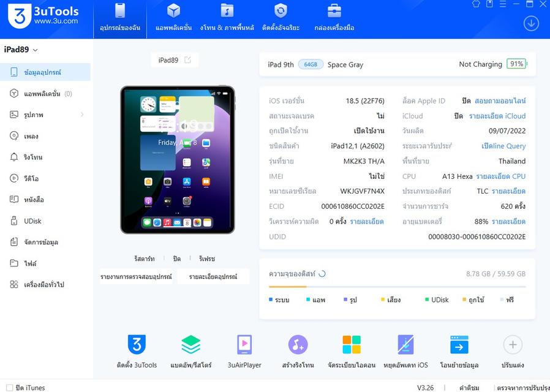
Task: Click the หนังสือ books icon
Action: (x=14, y=200)
